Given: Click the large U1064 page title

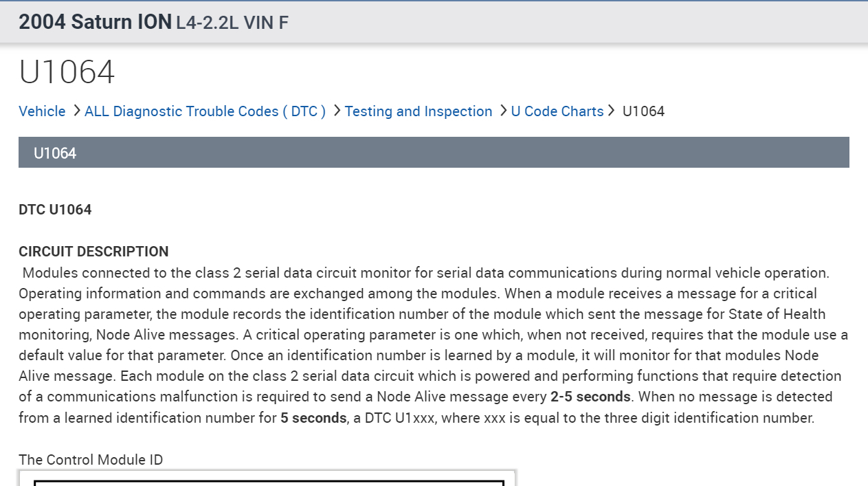Looking at the screenshot, I should click(x=67, y=72).
